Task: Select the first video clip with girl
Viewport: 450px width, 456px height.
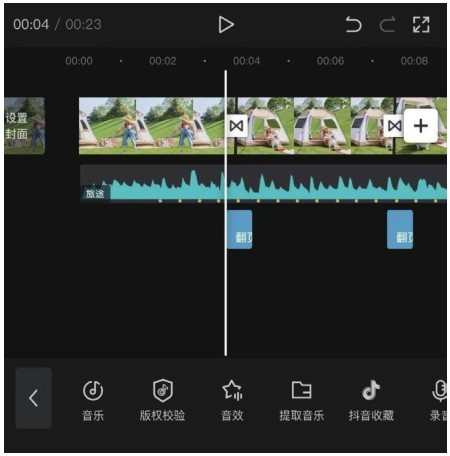Action: pos(157,126)
